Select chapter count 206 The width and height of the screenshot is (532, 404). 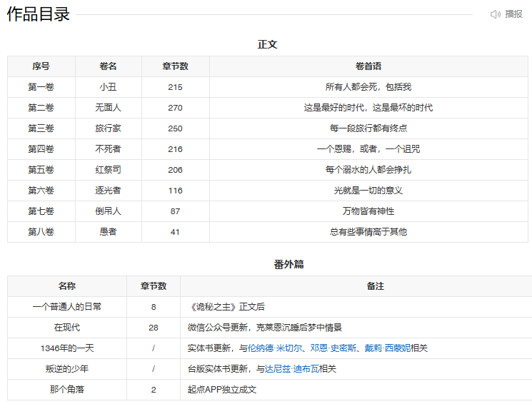176,170
